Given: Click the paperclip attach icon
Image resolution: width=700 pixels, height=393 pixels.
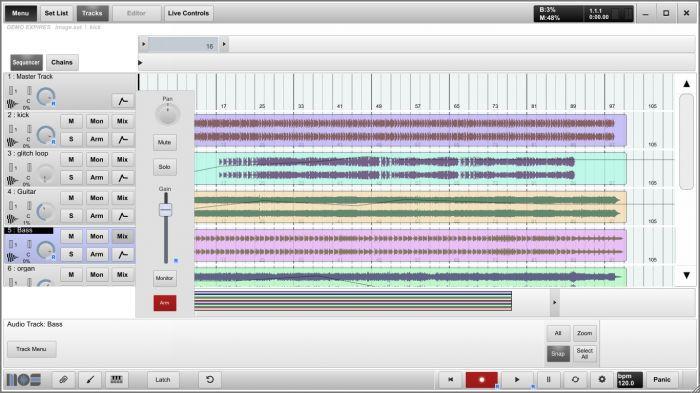Looking at the screenshot, I should point(64,380).
